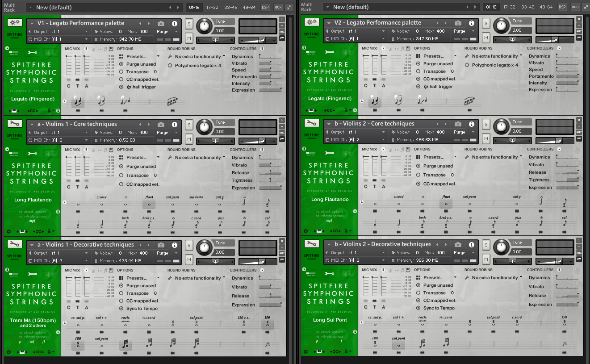Open the settings gear in the Long Flautando panel

pyautogui.click(x=8, y=231)
